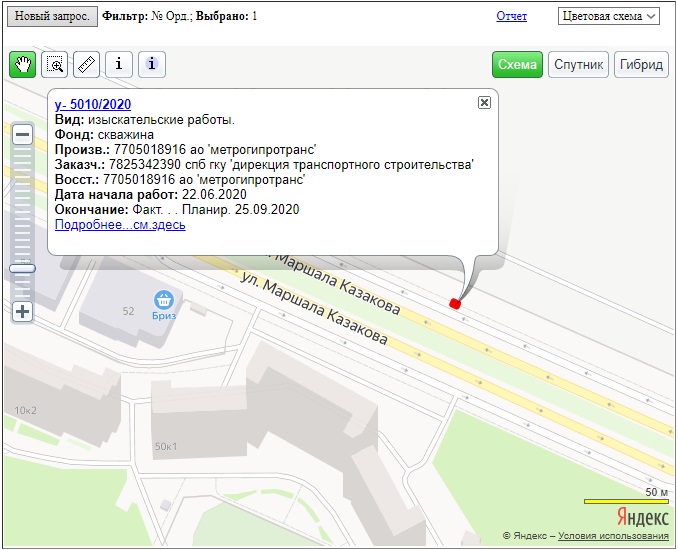Open Yandex Условия использования link
678x550 pixels.
[x=613, y=537]
